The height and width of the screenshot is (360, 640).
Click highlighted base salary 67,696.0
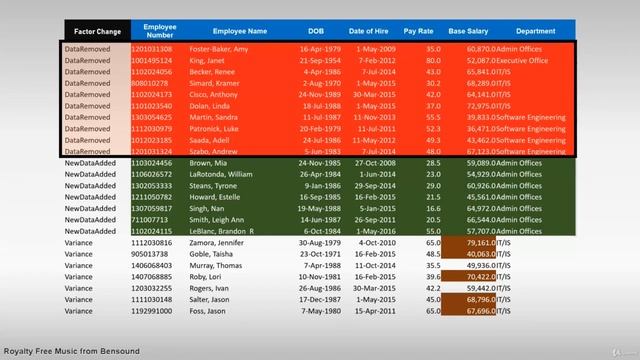point(469,310)
